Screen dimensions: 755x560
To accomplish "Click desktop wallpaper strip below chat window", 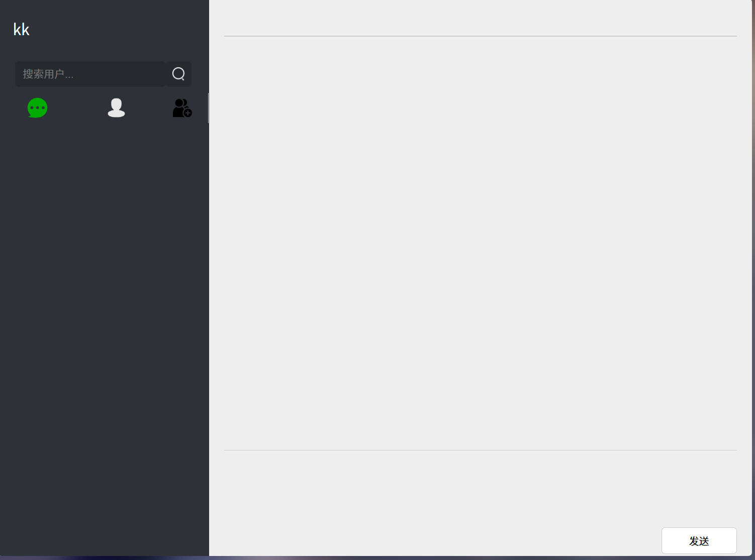I will click(377, 558).
